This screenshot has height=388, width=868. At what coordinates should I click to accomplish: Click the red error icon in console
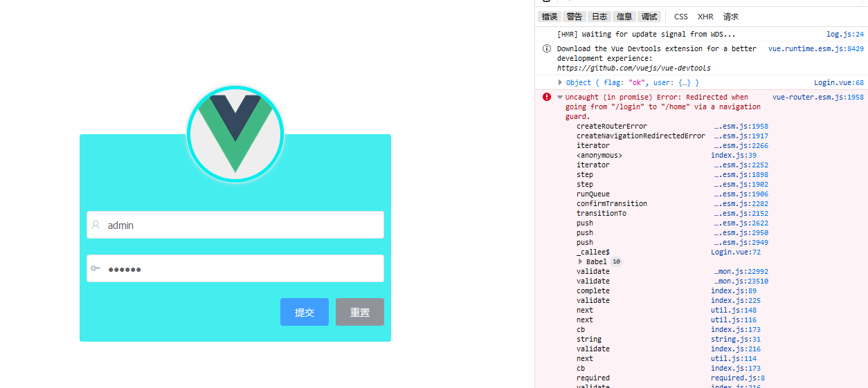pos(547,98)
